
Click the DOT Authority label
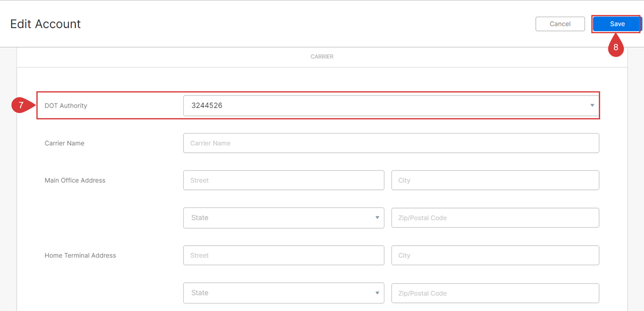click(x=66, y=106)
